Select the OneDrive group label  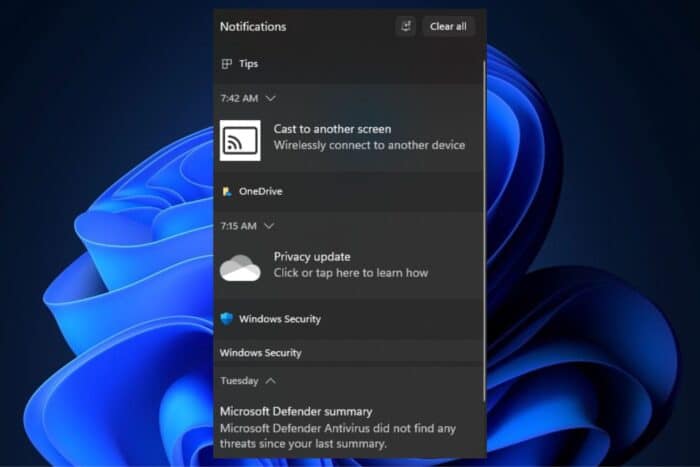pos(260,191)
